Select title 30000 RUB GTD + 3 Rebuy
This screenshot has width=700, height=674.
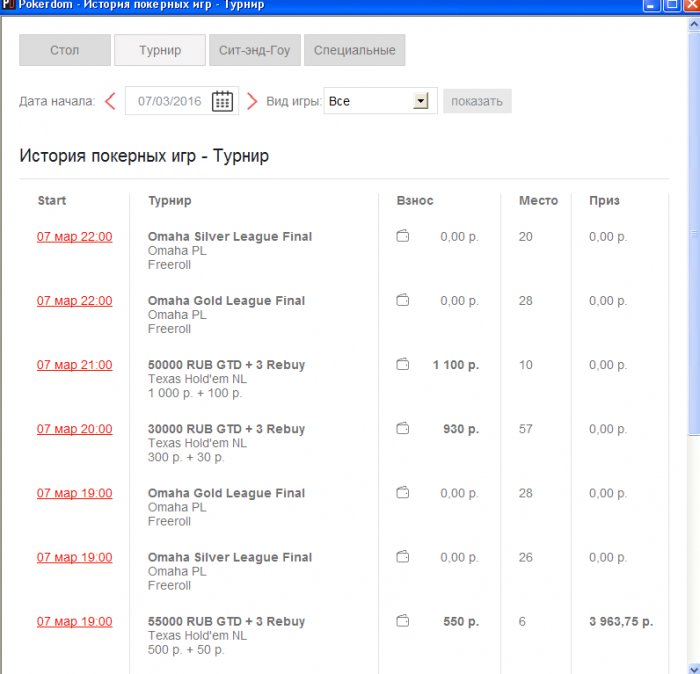tap(226, 429)
